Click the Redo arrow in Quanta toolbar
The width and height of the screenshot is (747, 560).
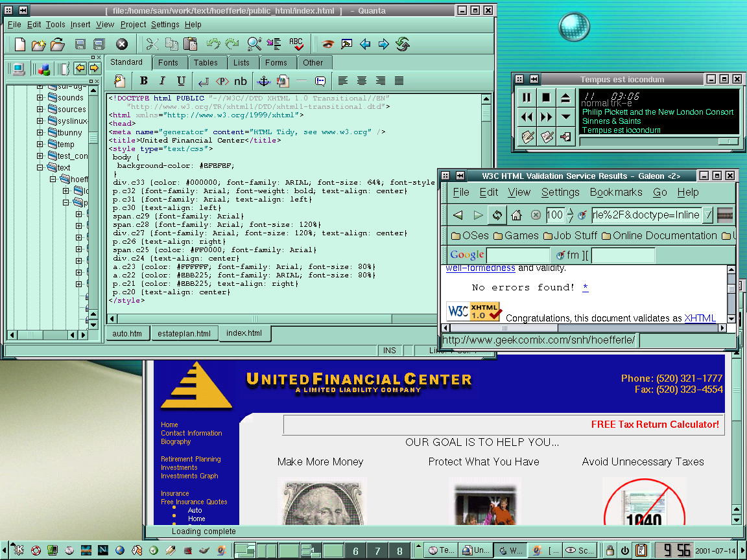pos(232,44)
